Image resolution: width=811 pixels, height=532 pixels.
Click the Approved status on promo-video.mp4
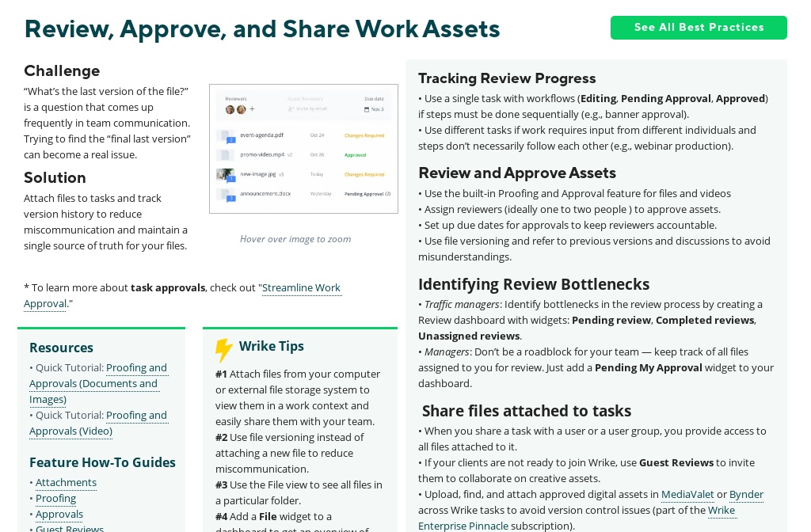[355, 155]
